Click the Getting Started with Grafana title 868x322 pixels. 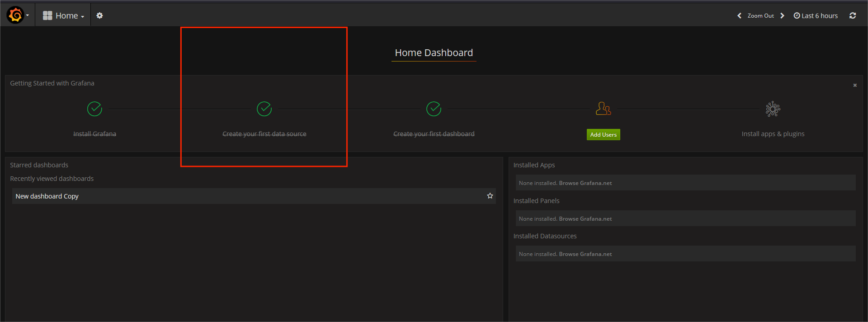pos(52,83)
